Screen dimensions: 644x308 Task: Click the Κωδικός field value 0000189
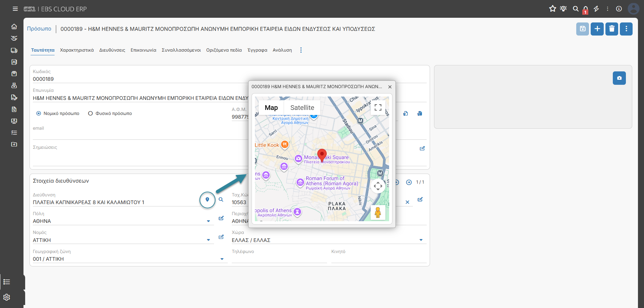(43, 79)
